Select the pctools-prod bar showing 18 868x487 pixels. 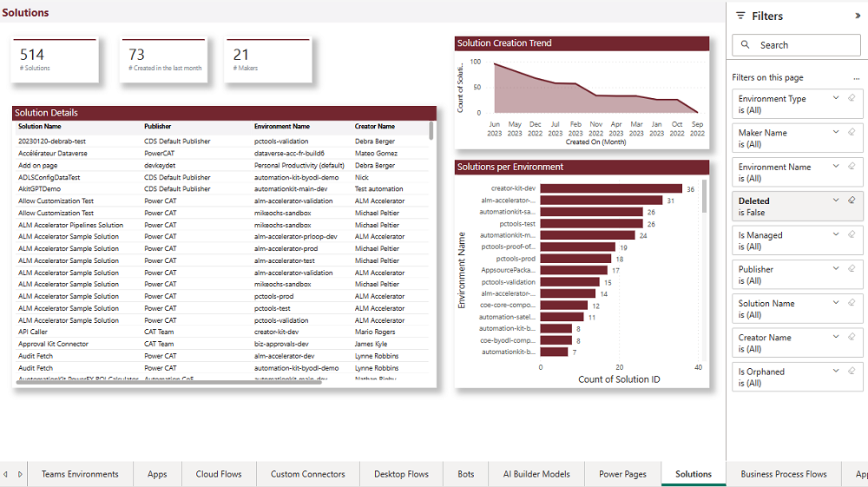tap(575, 259)
